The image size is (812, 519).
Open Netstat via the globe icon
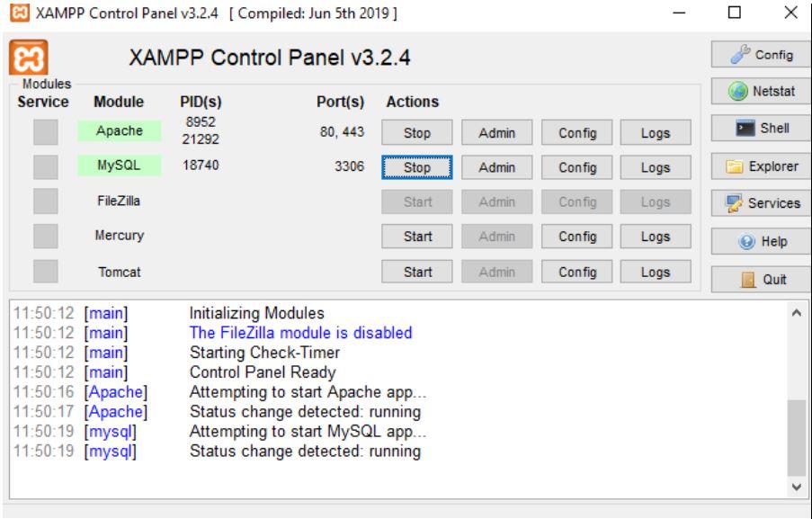tap(762, 91)
